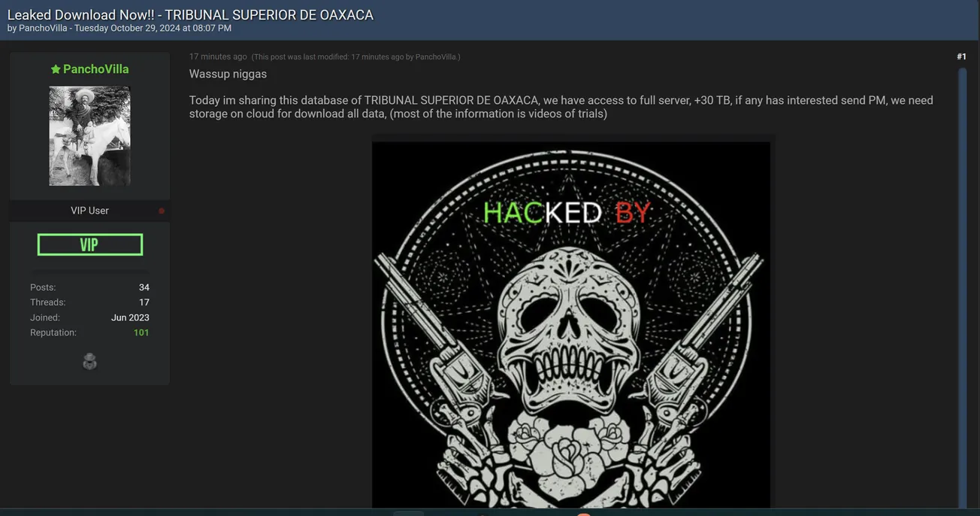
Task: Click the vertical scrollbar on the right edge
Action: (962, 286)
